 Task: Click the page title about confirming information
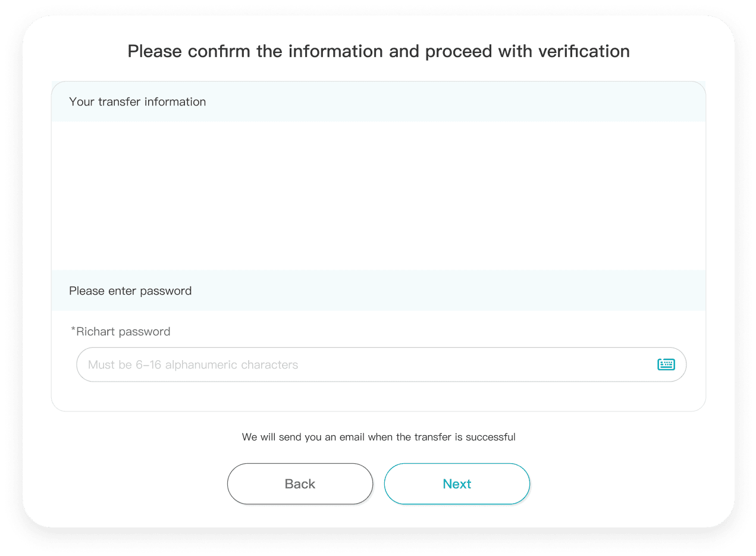point(378,51)
